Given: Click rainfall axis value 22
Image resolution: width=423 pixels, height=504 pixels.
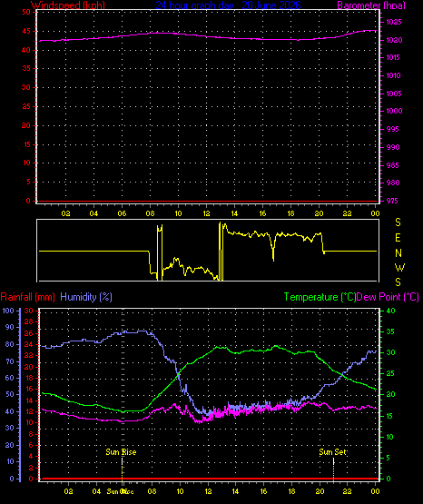Looking at the screenshot, I should 28,355.
